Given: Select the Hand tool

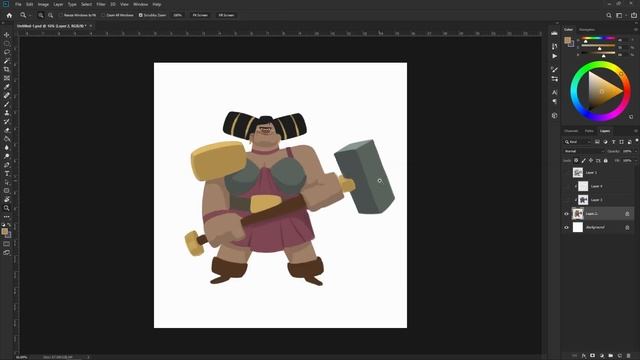Looking at the screenshot, I should point(7,199).
